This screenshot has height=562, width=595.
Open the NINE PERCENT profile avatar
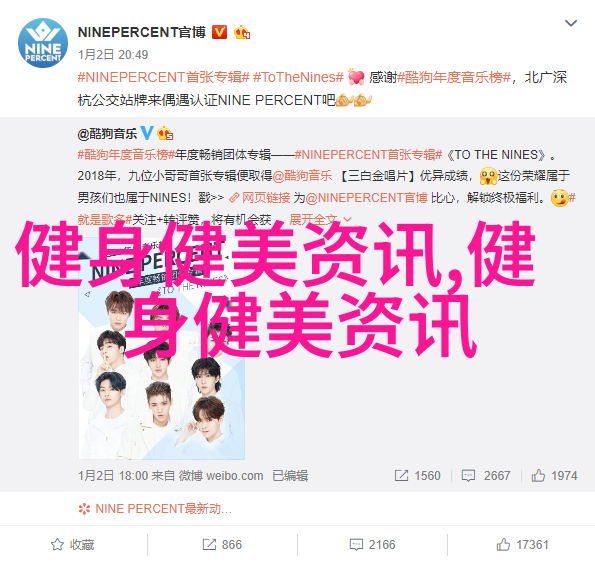coord(43,43)
